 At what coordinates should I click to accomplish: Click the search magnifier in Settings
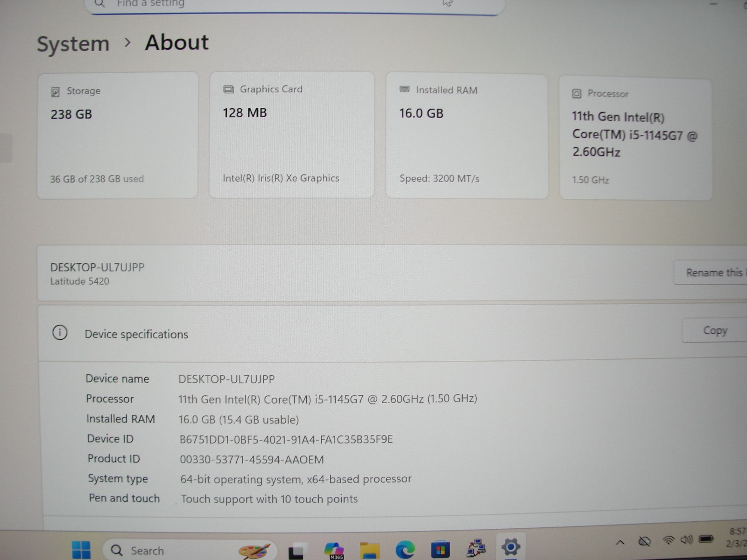[x=99, y=4]
